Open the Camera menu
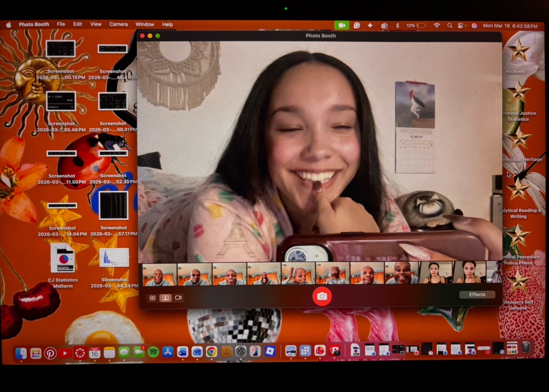The width and height of the screenshot is (549, 392). point(119,24)
